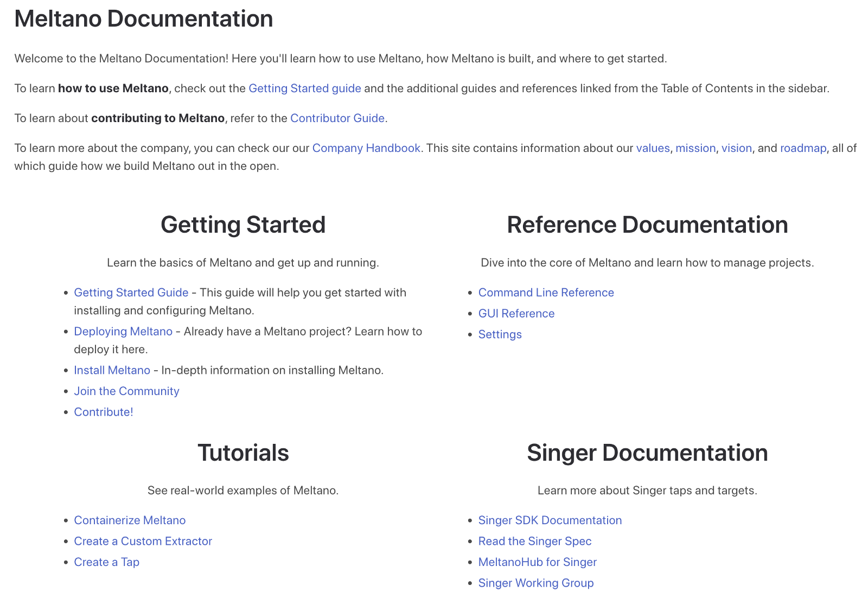Open MeltanoHub for Singer link

[x=538, y=562]
